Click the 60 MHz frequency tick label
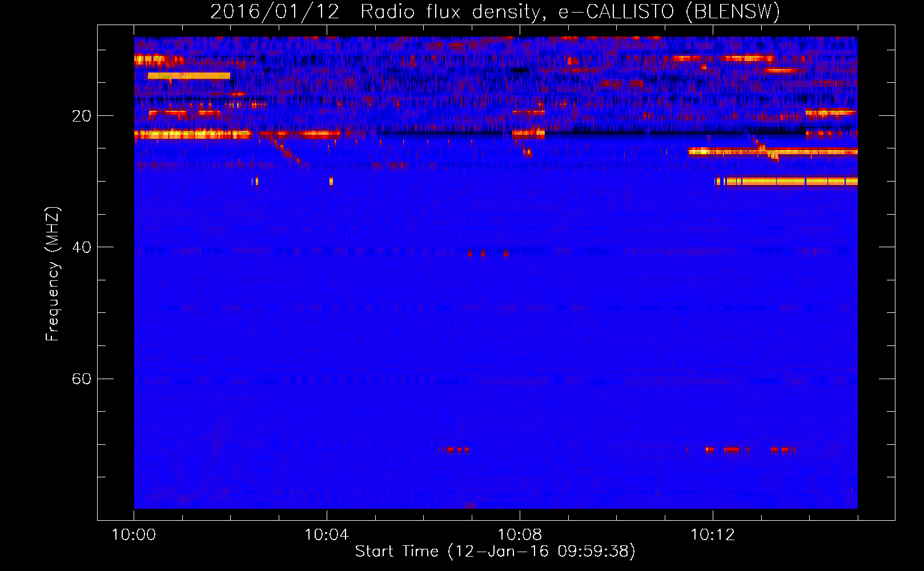Viewport: 924px width, 571px height. coord(81,379)
